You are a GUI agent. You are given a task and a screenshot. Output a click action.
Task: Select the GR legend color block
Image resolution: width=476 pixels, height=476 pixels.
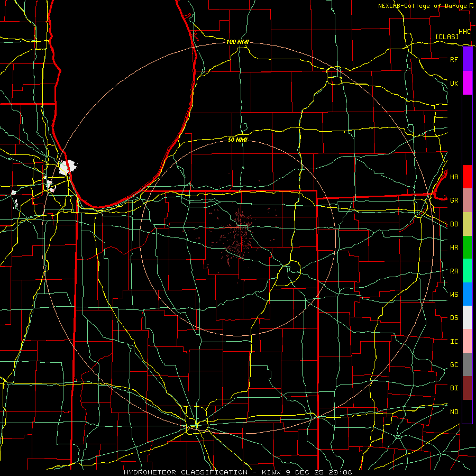click(467, 200)
